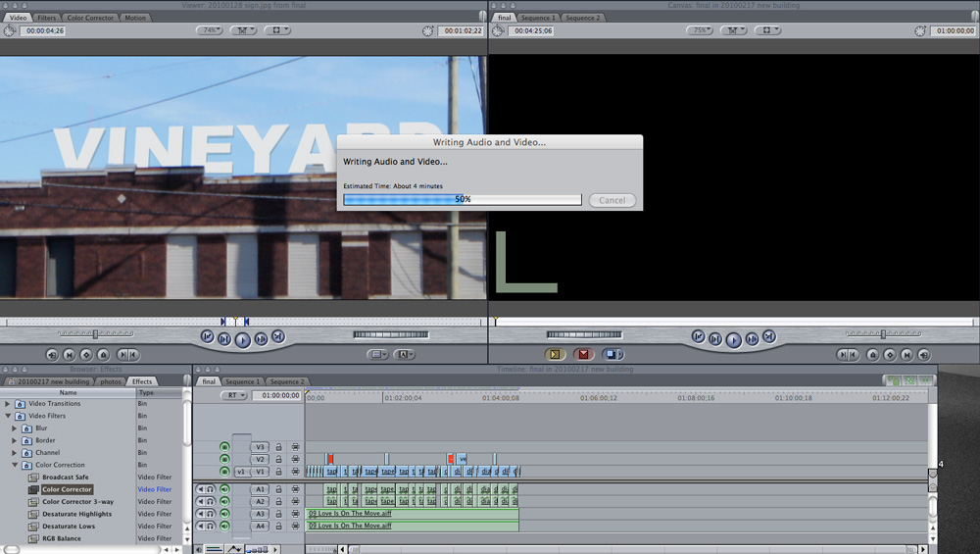Open the RT real-time effects dropdown
980x554 pixels.
tap(234, 395)
